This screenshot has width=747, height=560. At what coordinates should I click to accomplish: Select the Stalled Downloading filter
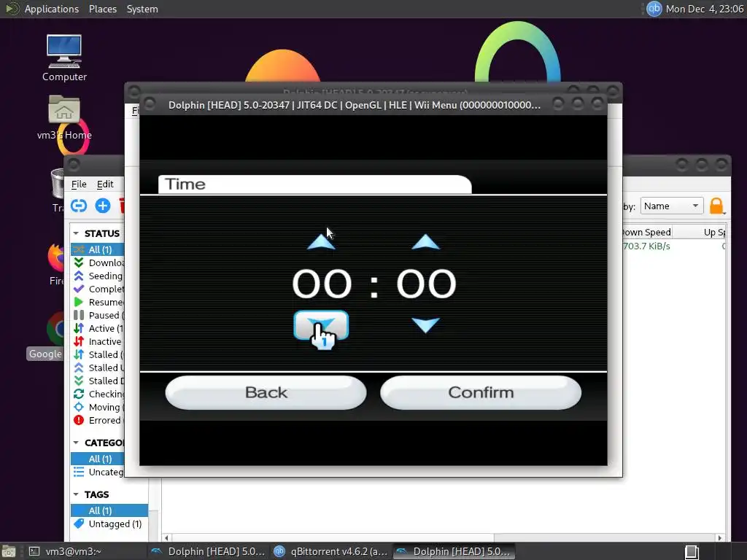(x=98, y=381)
